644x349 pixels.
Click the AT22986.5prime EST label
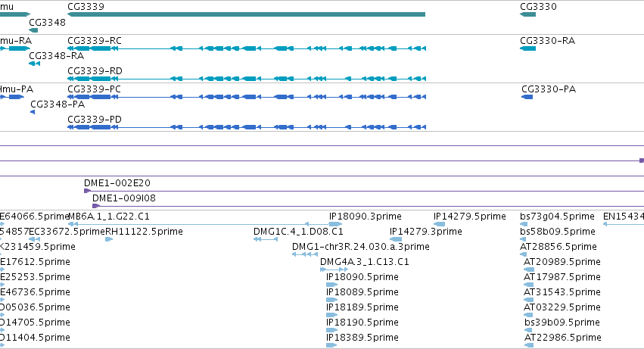click(x=563, y=338)
